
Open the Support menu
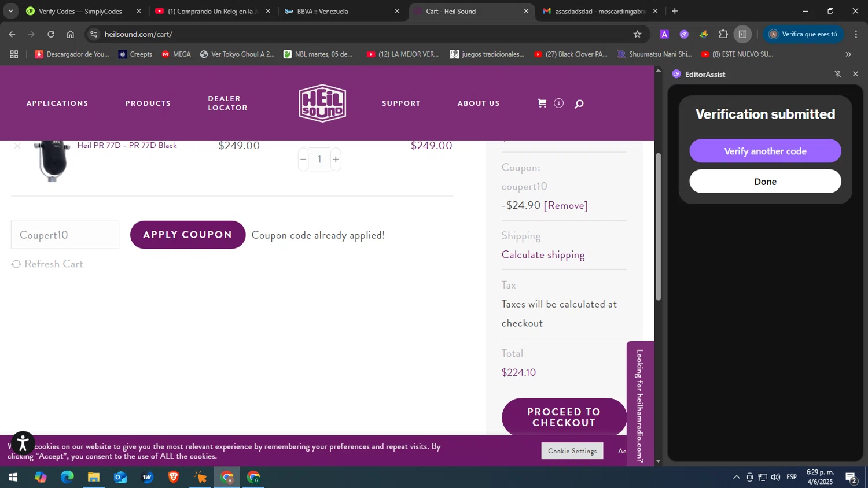point(401,103)
